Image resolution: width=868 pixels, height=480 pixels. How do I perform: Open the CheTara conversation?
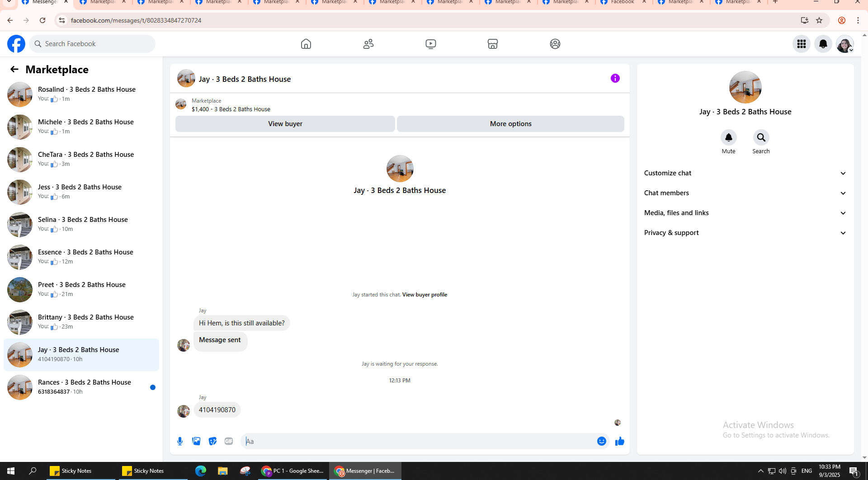(x=81, y=159)
